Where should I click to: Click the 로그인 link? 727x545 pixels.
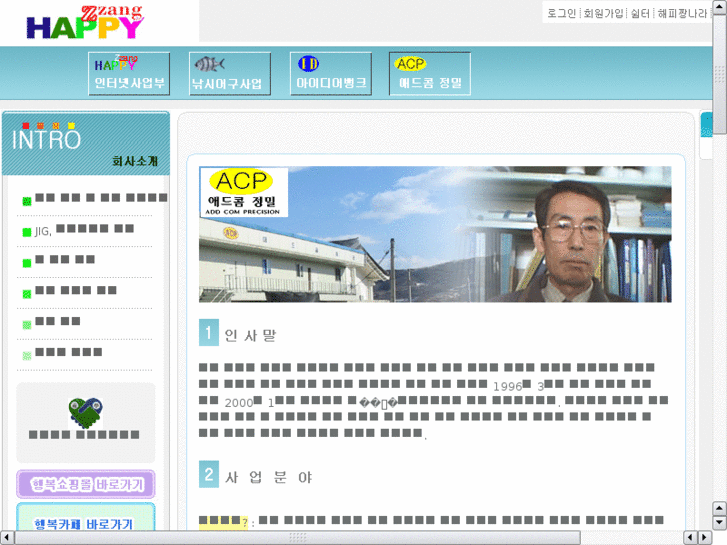click(x=561, y=13)
